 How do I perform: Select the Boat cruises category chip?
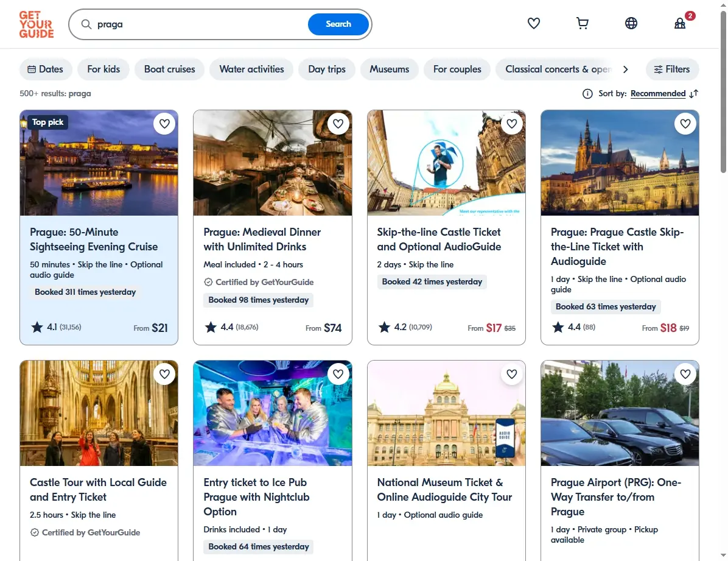click(169, 69)
